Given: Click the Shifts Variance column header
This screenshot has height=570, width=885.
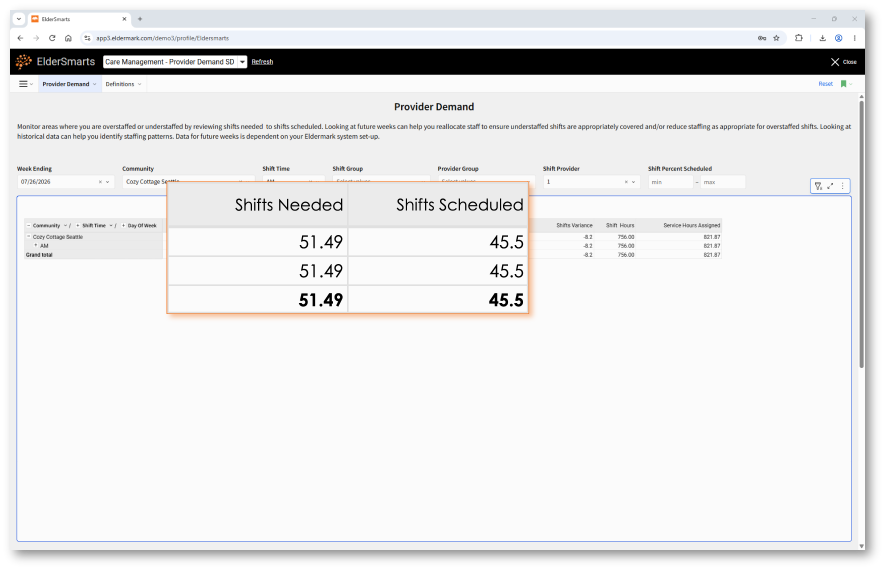Looking at the screenshot, I should [574, 226].
